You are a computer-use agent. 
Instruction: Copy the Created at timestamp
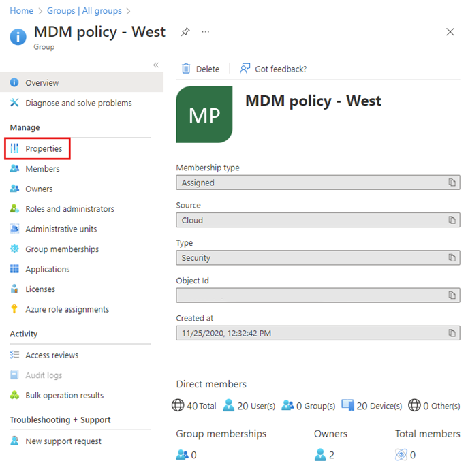[x=452, y=333]
